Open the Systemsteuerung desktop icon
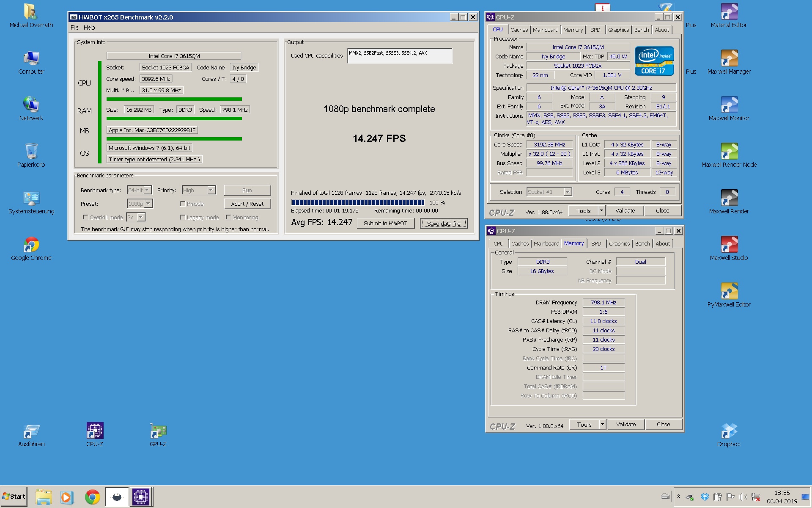812x508 pixels. [31, 202]
